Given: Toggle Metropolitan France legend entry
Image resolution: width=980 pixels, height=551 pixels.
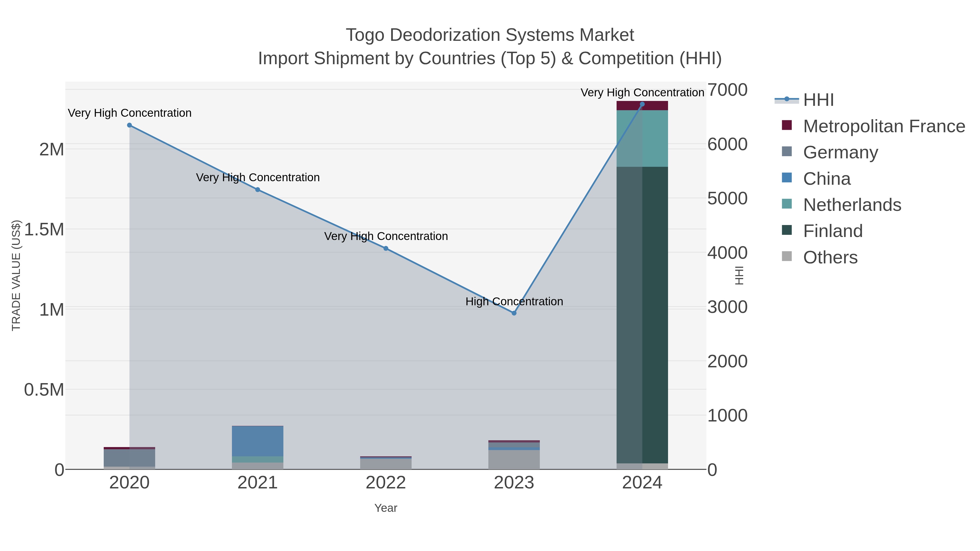Looking at the screenshot, I should click(873, 126).
